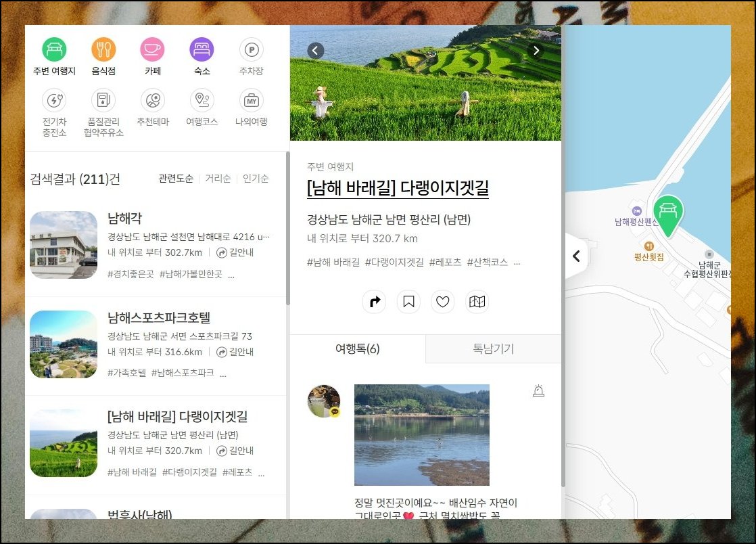This screenshot has height=544, width=756.
Task: Sort results by 인기순
Action: 256,179
